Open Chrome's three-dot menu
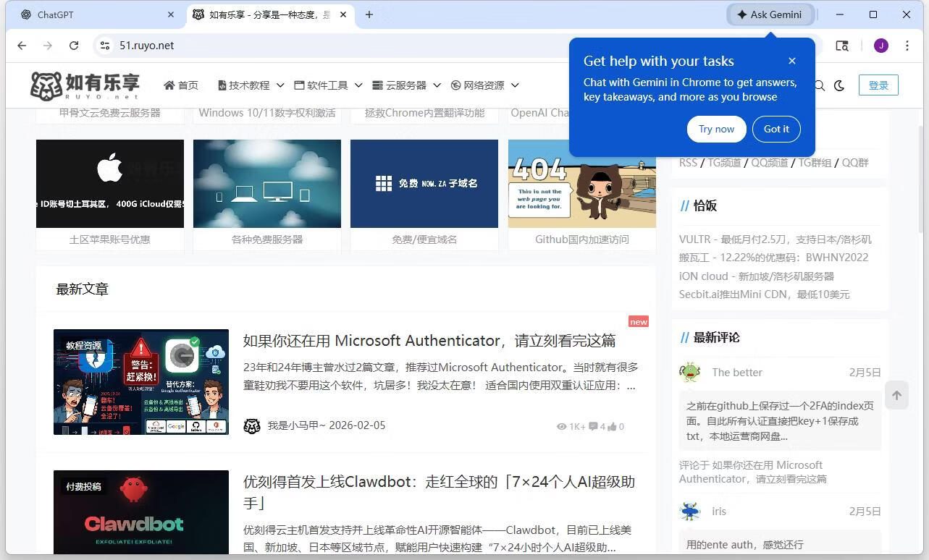Screen dimensions: 929x560 907,46
